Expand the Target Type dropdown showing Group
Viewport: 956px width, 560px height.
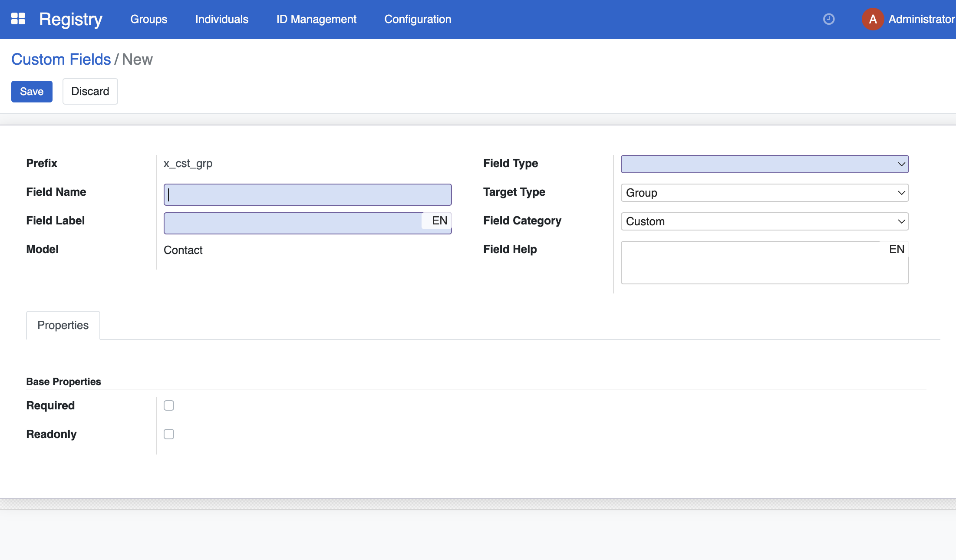(x=765, y=193)
